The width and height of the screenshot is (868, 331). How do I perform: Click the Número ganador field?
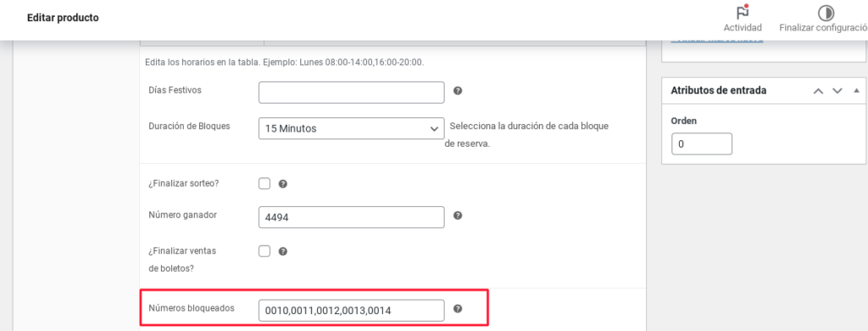(352, 217)
